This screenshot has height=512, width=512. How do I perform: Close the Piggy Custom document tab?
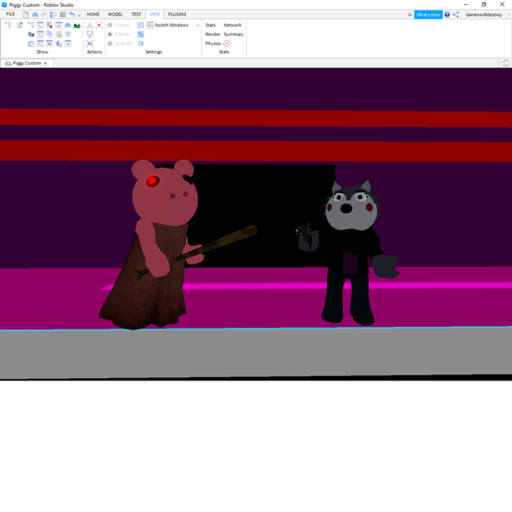(46, 63)
